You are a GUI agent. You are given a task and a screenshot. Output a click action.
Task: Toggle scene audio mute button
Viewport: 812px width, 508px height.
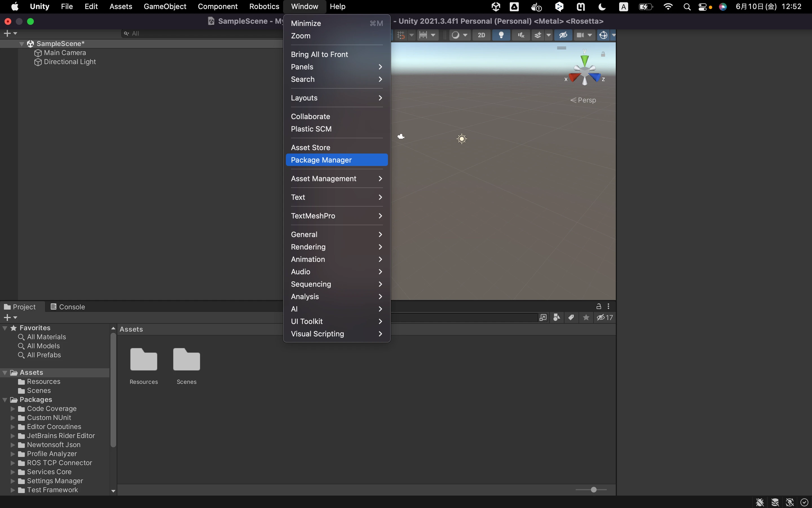(x=521, y=35)
